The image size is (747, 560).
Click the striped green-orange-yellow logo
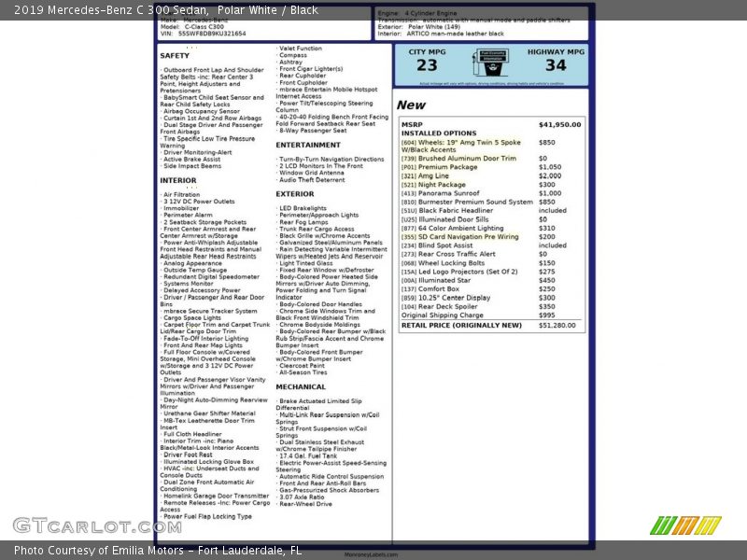[685, 525]
